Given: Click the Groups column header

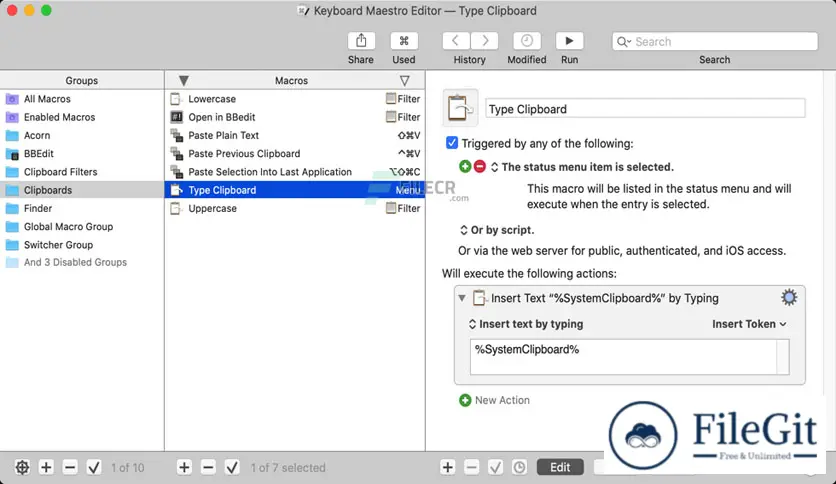Looking at the screenshot, I should [x=82, y=80].
